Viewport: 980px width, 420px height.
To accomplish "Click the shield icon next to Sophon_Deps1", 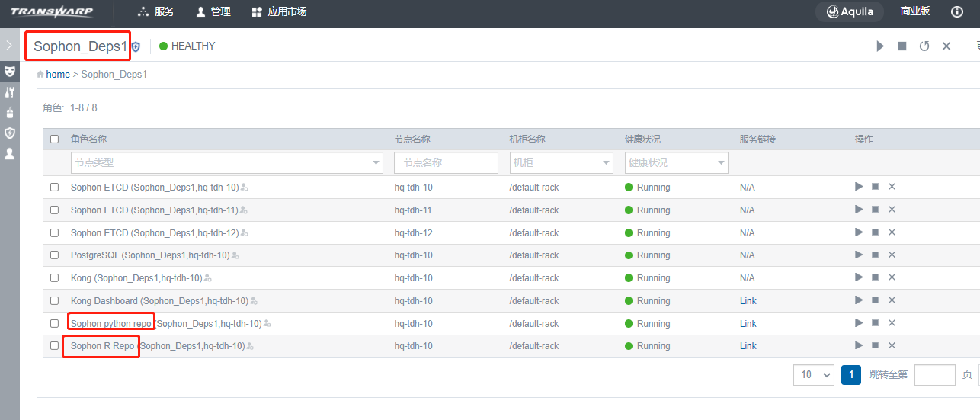I will (x=136, y=47).
